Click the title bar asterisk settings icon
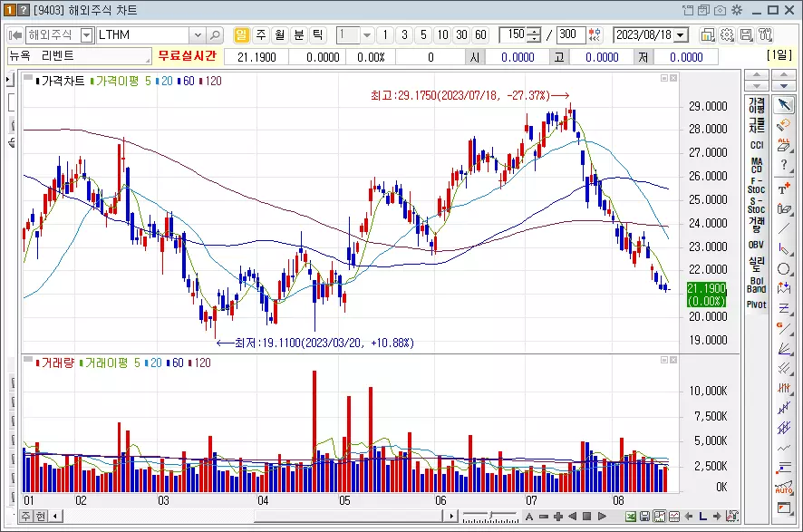The image size is (803, 532). (x=737, y=10)
